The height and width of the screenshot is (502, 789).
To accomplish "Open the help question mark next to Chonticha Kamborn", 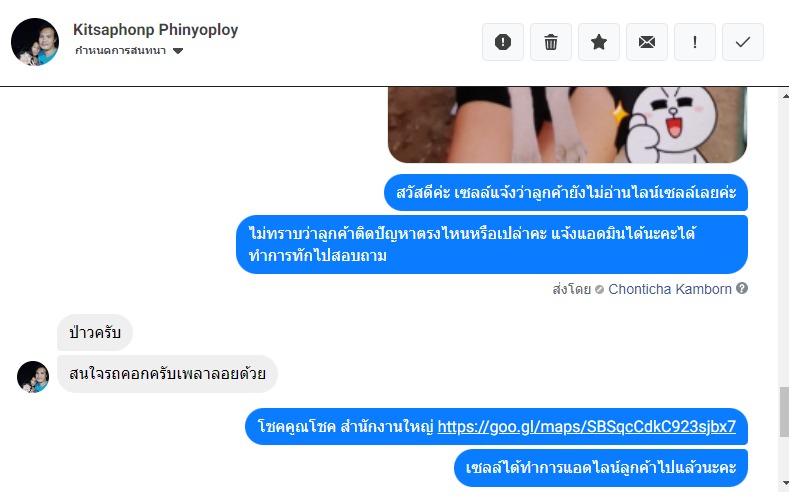I will (x=742, y=288).
